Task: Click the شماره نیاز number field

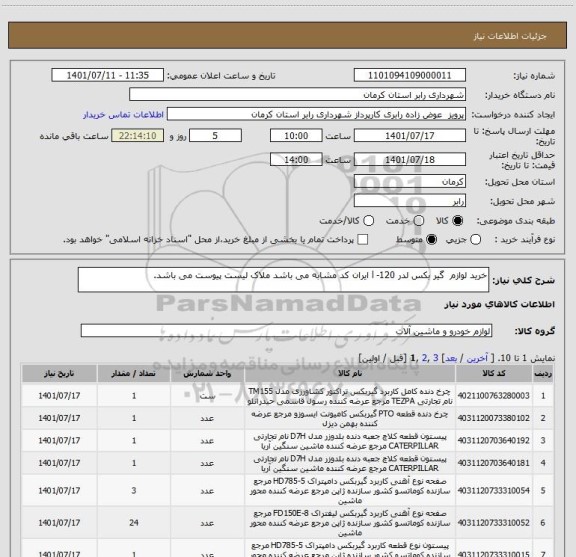Action: coord(410,75)
